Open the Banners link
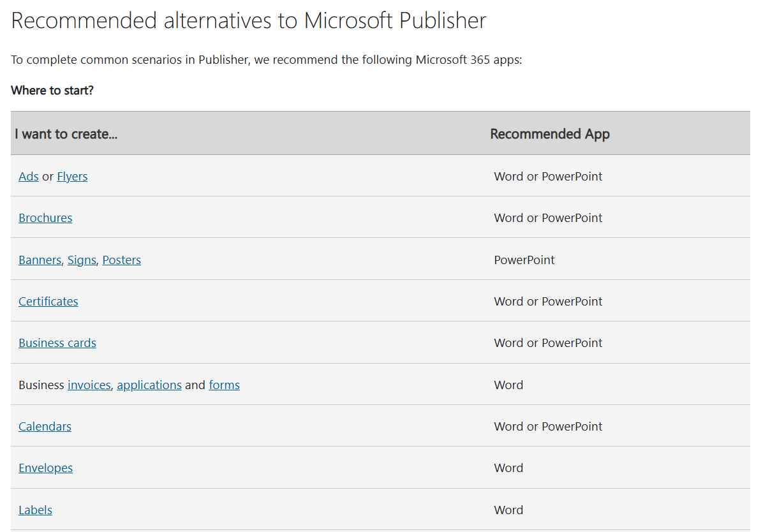 click(40, 260)
